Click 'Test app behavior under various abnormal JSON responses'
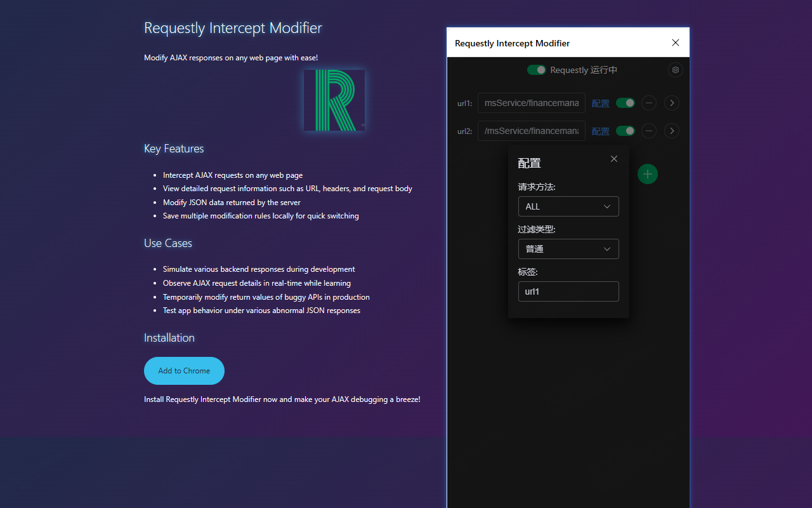 (261, 311)
